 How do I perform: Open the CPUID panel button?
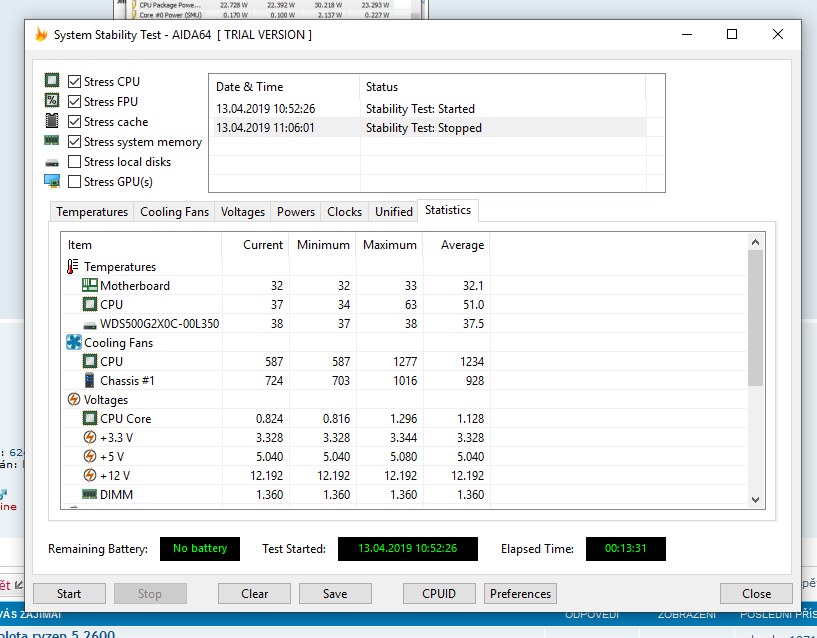(439, 594)
